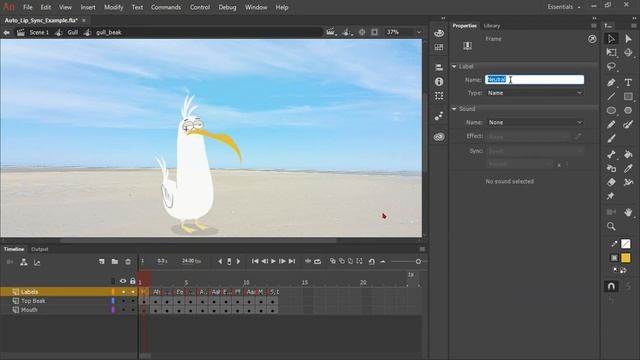Pick the Rectangle tool
The height and width of the screenshot is (360, 640).
(628, 97)
